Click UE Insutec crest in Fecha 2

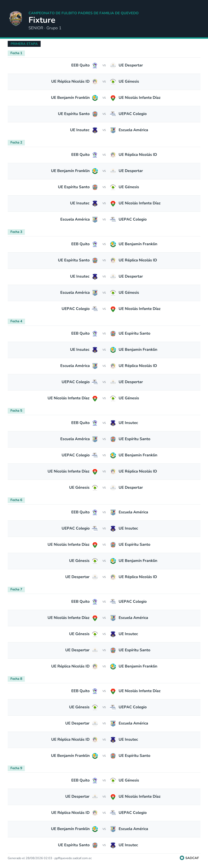[x=95, y=203]
